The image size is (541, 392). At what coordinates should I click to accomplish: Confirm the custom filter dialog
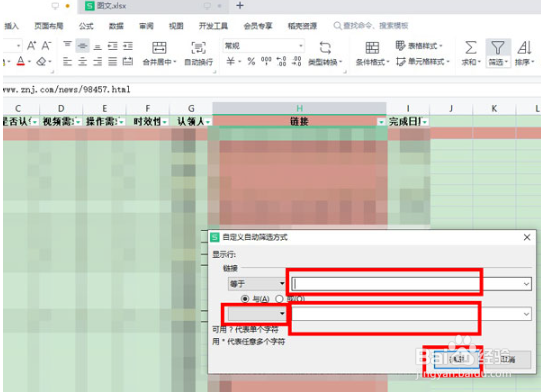point(456,360)
